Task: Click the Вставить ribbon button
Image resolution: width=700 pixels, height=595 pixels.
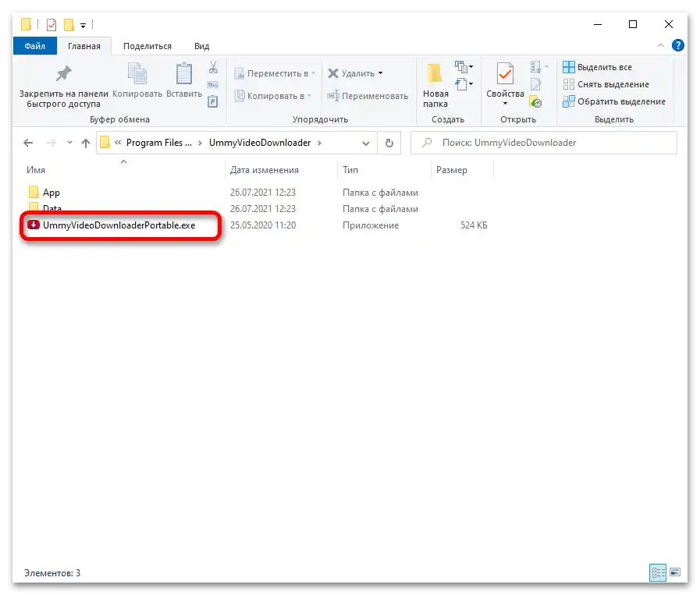Action: [184, 81]
